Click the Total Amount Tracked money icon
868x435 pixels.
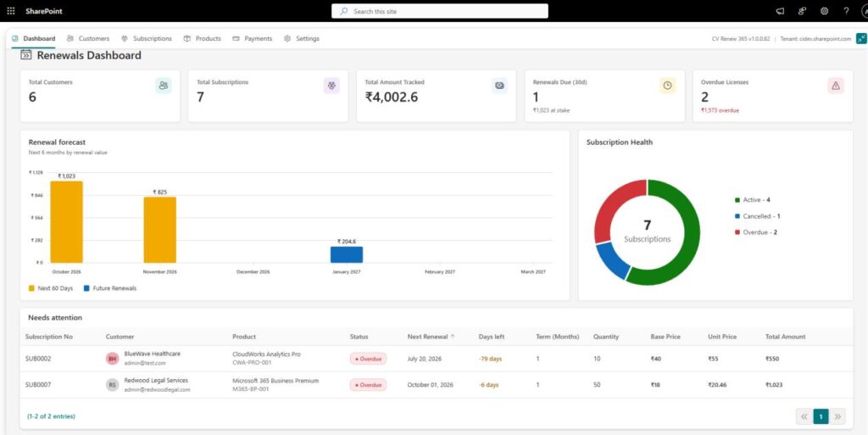pos(499,86)
